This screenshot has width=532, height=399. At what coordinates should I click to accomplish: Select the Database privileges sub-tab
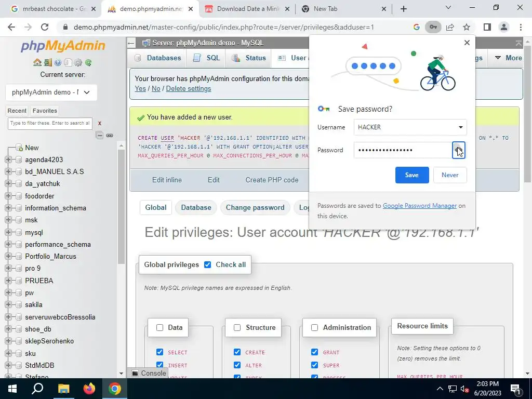(196, 208)
